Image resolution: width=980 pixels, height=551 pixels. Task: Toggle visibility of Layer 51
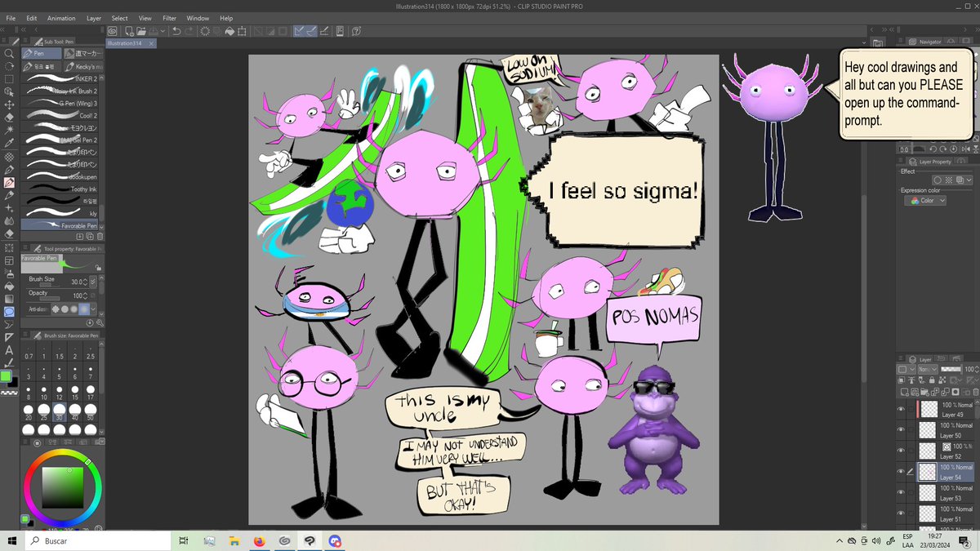[901, 513]
